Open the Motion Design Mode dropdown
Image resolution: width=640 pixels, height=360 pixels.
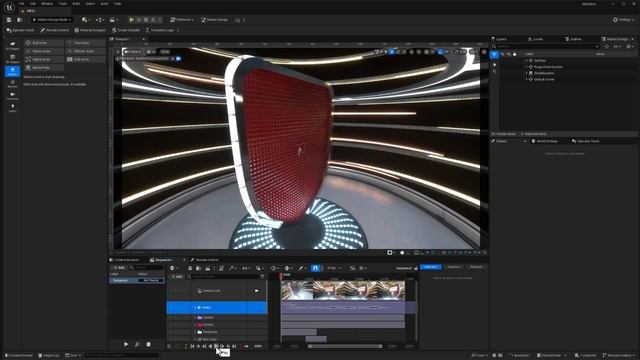point(52,20)
